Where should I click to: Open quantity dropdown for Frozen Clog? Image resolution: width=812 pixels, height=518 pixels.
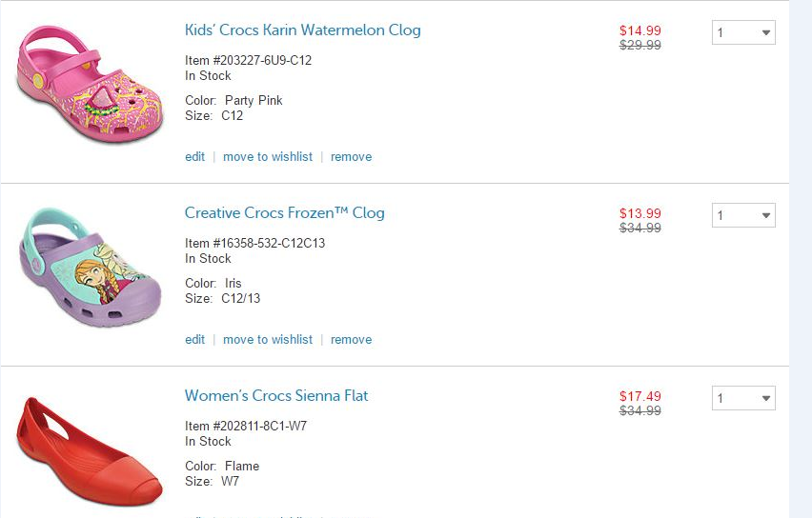(x=743, y=216)
